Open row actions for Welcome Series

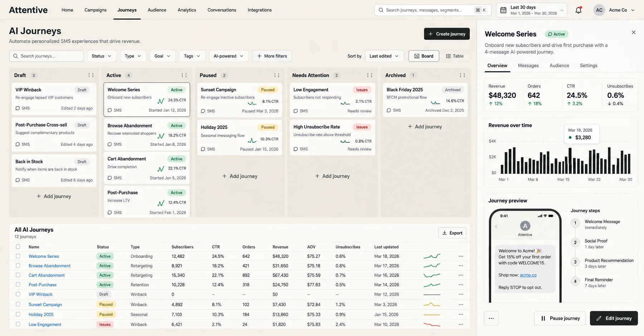[x=461, y=256]
